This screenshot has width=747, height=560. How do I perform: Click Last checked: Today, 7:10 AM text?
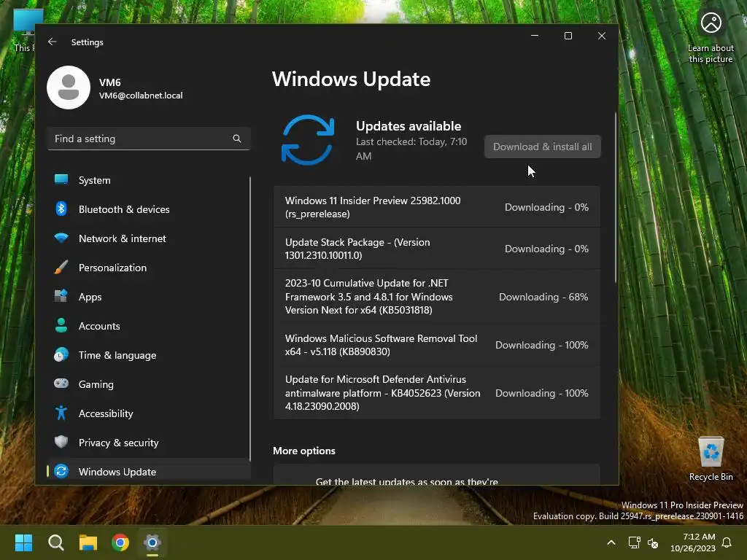(411, 149)
